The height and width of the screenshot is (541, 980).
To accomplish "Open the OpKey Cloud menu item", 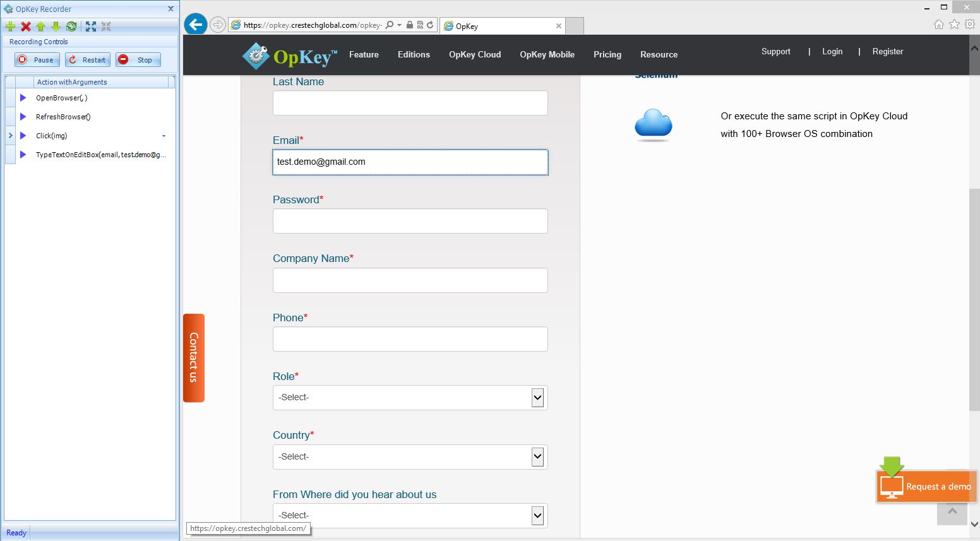I will [x=475, y=54].
